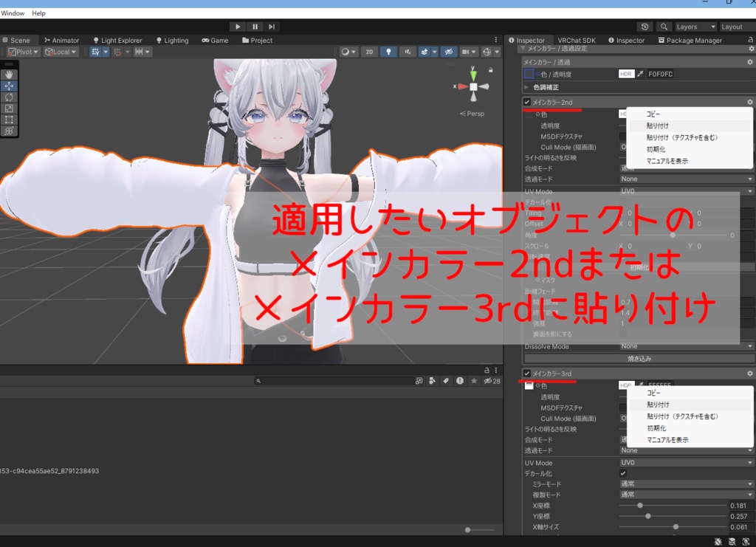This screenshot has height=547, width=756.
Task: Toggle the デカール化 checkbox in メインカラー3rd
Action: (x=623, y=473)
